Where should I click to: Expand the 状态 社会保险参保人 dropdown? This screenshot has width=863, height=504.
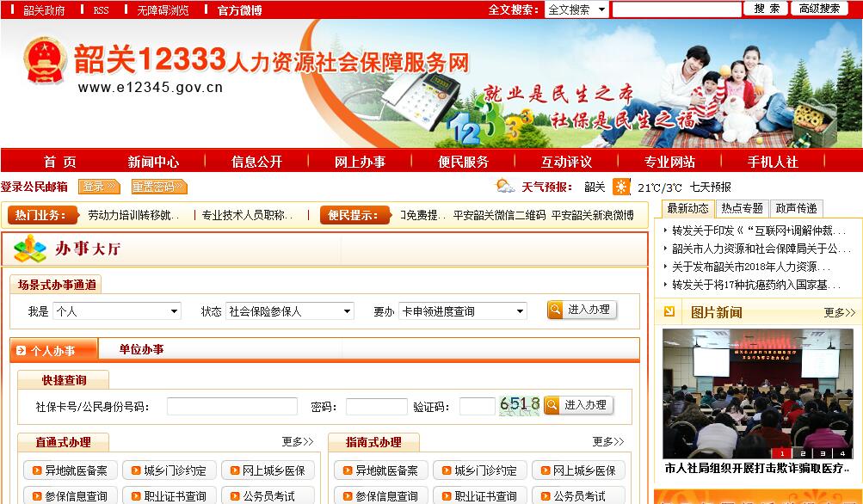pos(289,311)
